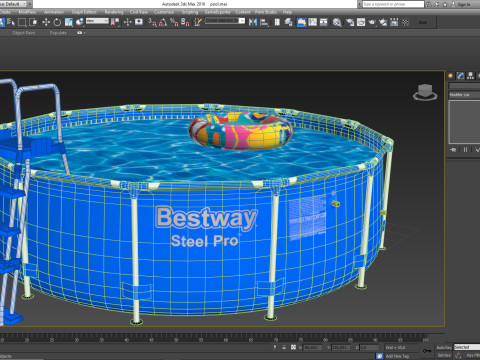Open the Rendered Frame Window

(361, 22)
